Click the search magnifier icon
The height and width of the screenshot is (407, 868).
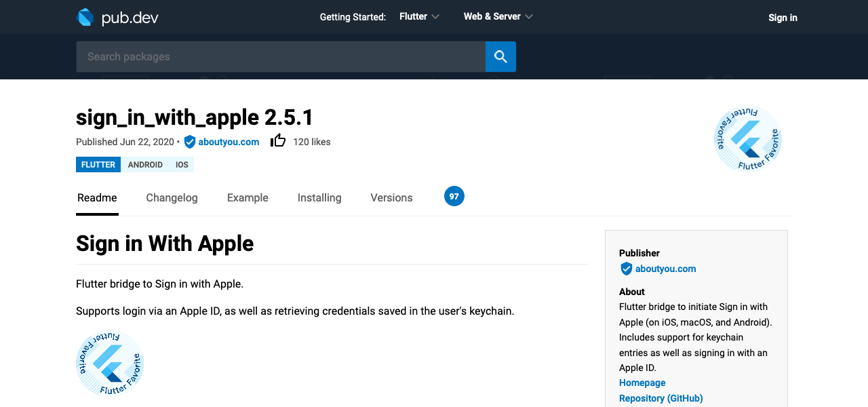click(x=500, y=56)
